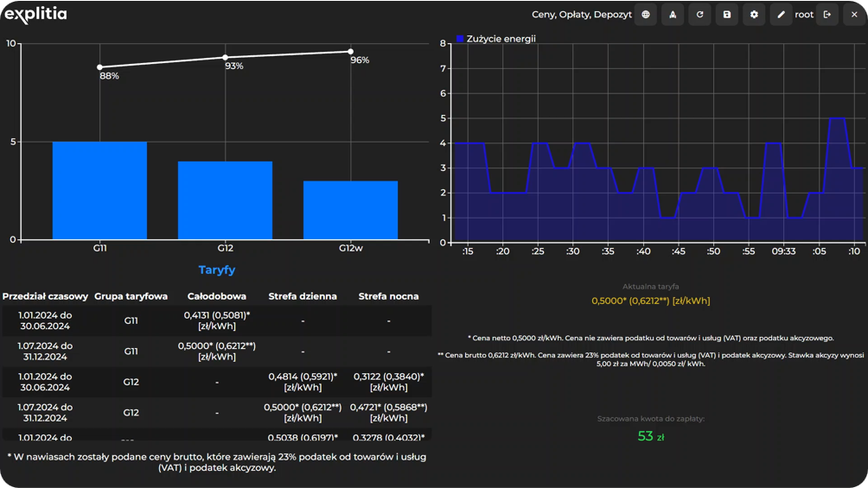Click the '1.07.2024 do 31.12.2024' cell in the G12 row

pyautogui.click(x=45, y=413)
